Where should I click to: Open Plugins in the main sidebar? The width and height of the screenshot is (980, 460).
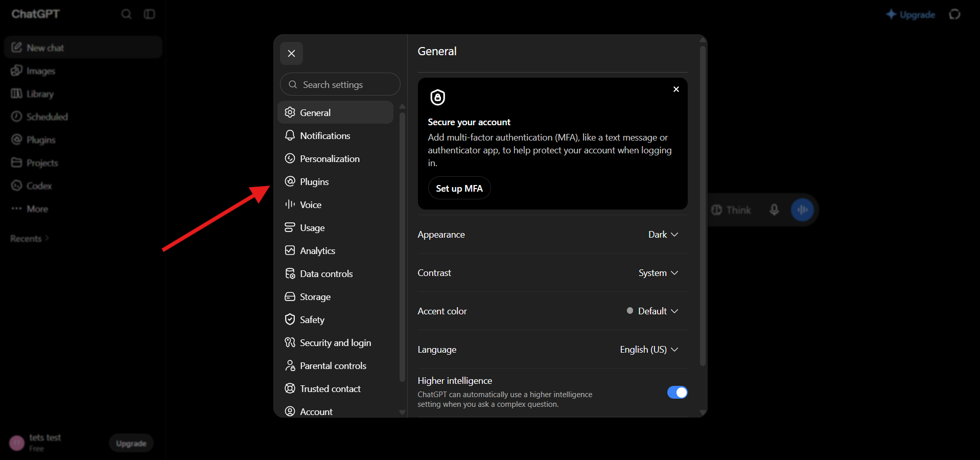[83, 140]
